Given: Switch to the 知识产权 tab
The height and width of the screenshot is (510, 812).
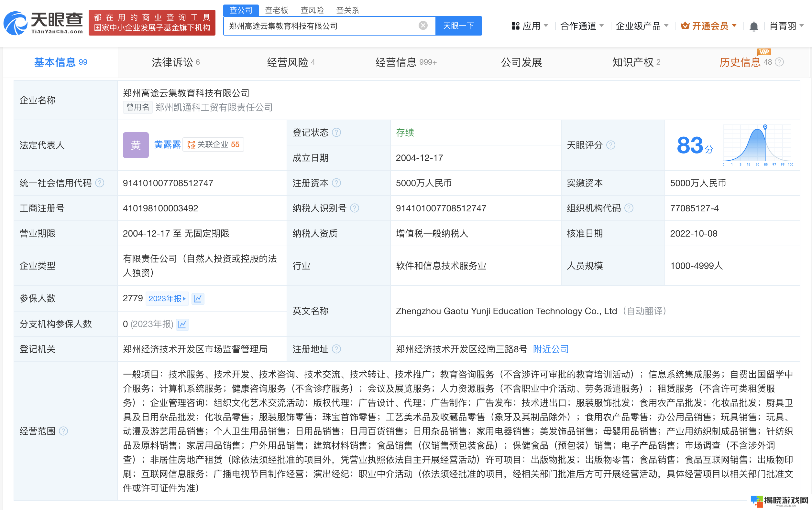Looking at the screenshot, I should pyautogui.click(x=636, y=62).
